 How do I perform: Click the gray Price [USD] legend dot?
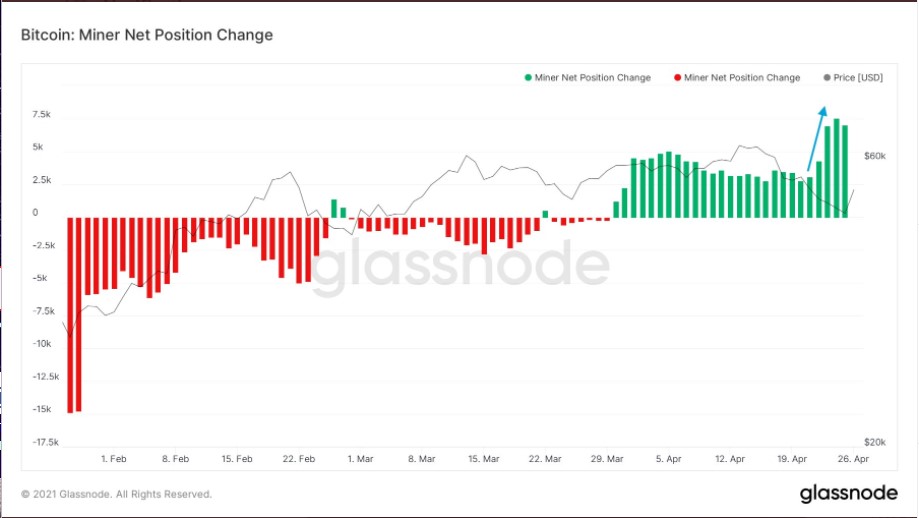[x=826, y=78]
